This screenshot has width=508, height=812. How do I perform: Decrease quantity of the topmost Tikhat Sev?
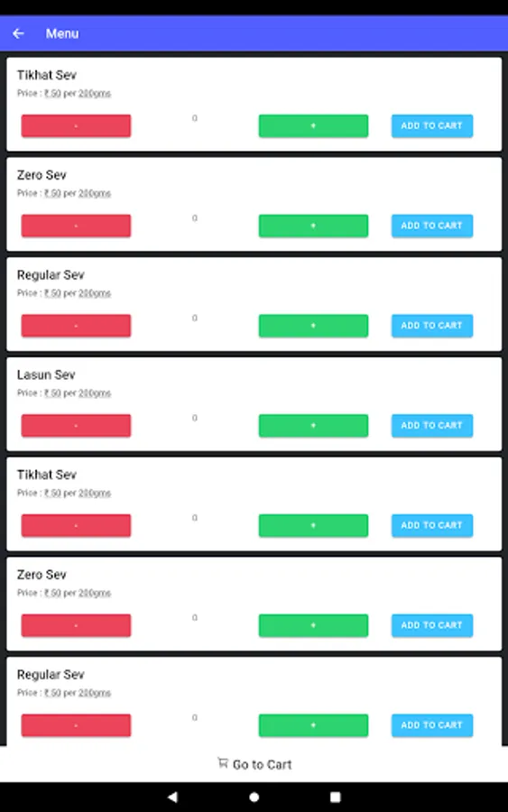point(76,125)
